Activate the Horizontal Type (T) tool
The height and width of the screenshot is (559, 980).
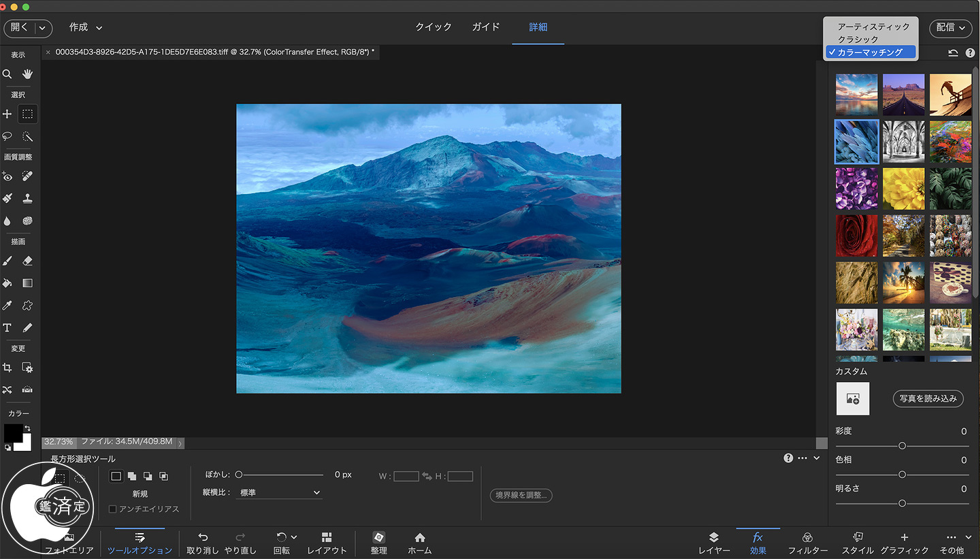[x=7, y=328]
